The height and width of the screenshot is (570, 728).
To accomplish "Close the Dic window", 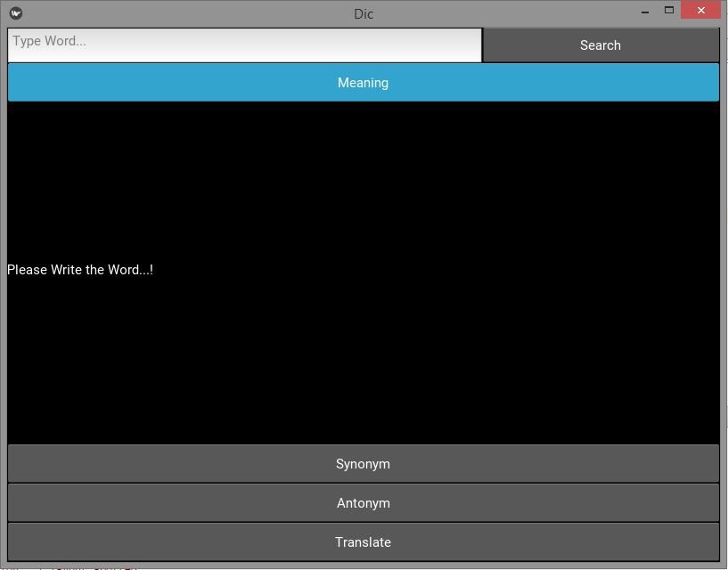I will click(x=701, y=10).
